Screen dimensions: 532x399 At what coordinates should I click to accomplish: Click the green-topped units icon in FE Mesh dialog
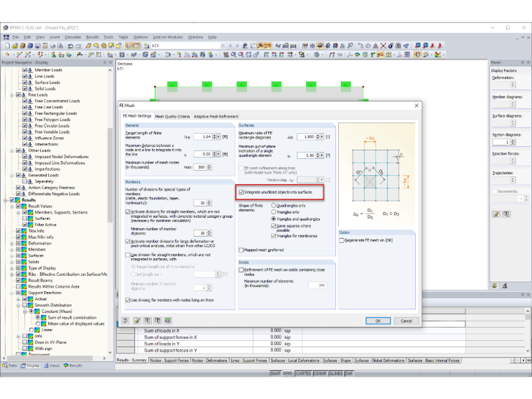(x=168, y=321)
